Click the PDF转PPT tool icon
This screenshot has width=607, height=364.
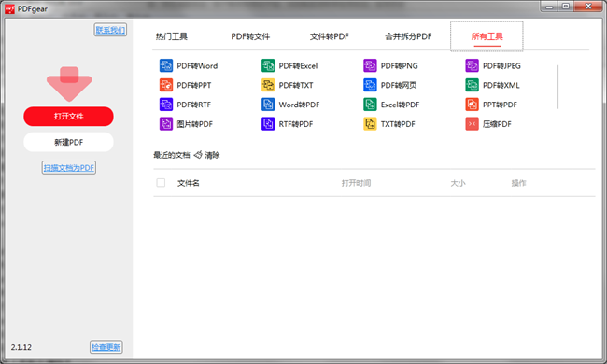166,85
